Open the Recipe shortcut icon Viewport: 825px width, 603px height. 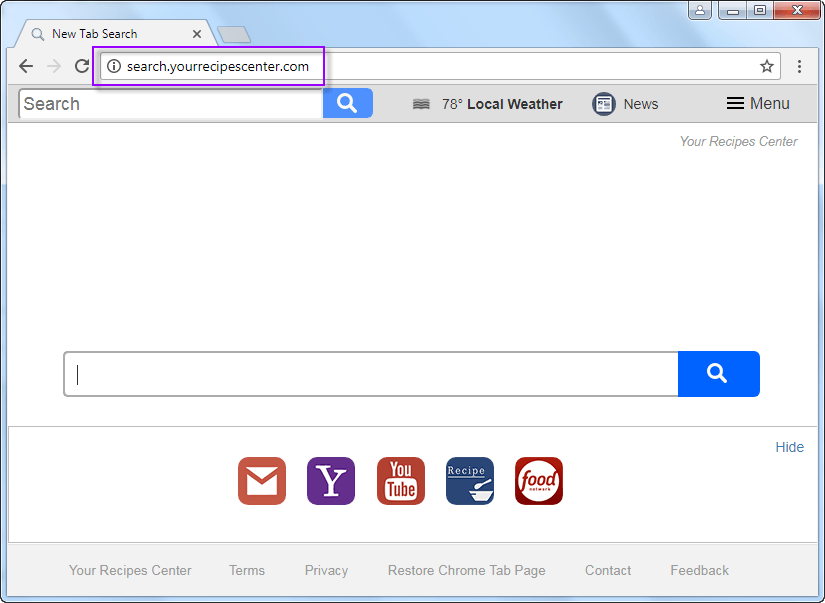tap(470, 481)
